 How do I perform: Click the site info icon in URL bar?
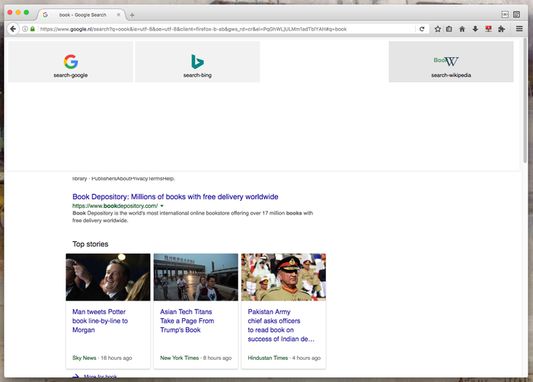(x=25, y=29)
